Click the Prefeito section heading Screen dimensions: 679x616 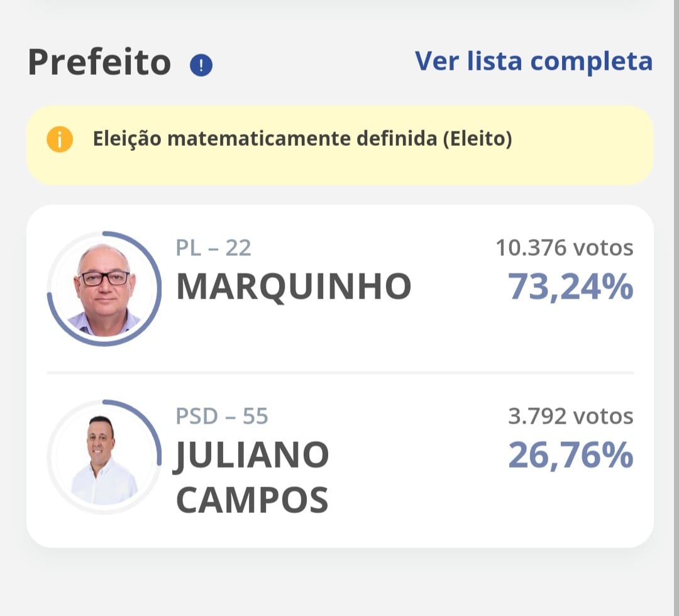point(99,63)
